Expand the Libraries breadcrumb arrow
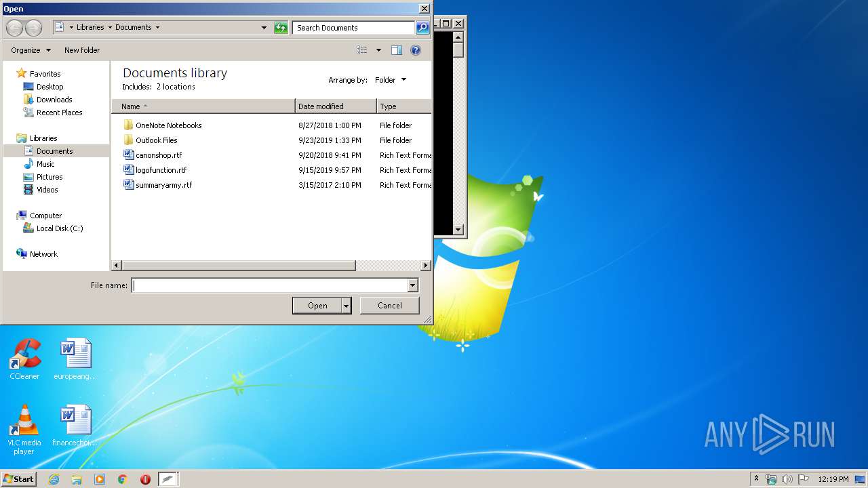This screenshot has height=488, width=868. 109,28
